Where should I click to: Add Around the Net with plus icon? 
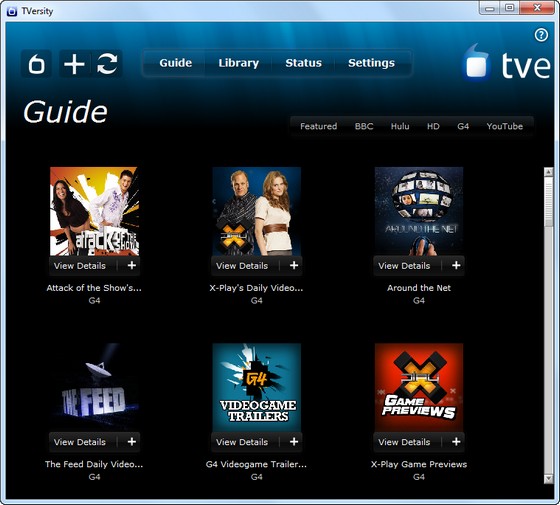(x=456, y=265)
